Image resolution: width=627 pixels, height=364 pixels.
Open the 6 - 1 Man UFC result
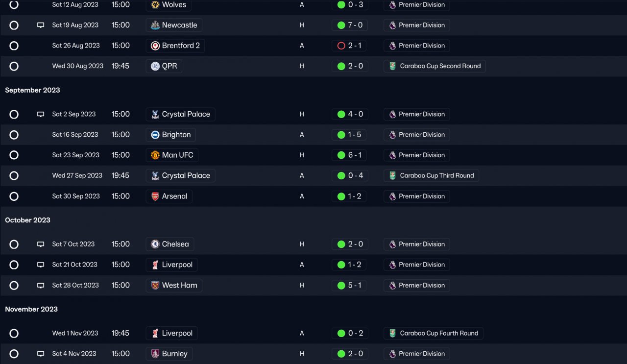[349, 155]
